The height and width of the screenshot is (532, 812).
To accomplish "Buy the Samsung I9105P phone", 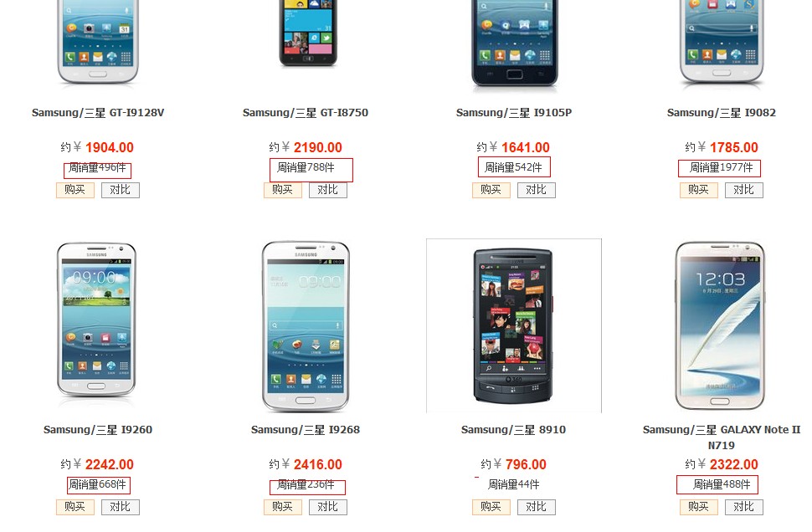I will pyautogui.click(x=491, y=190).
